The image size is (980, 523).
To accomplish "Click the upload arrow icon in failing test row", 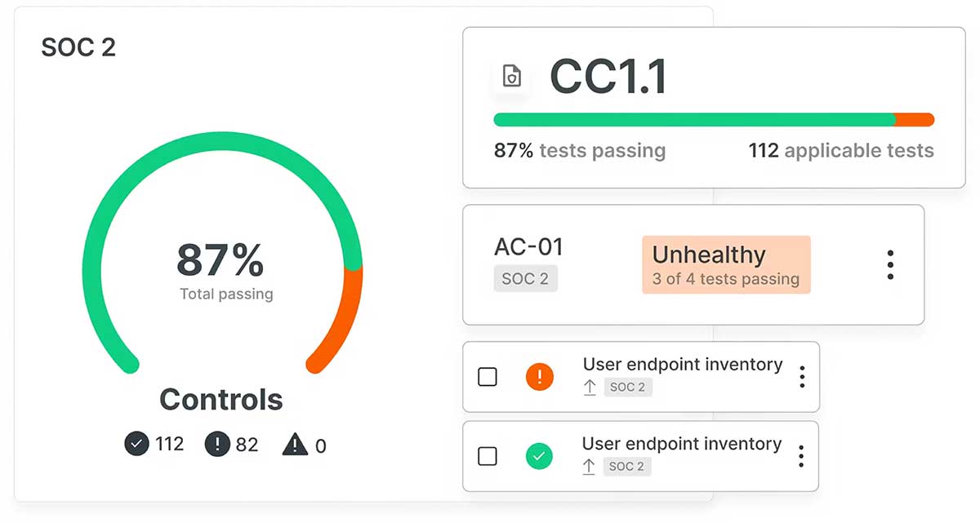I will [590, 388].
